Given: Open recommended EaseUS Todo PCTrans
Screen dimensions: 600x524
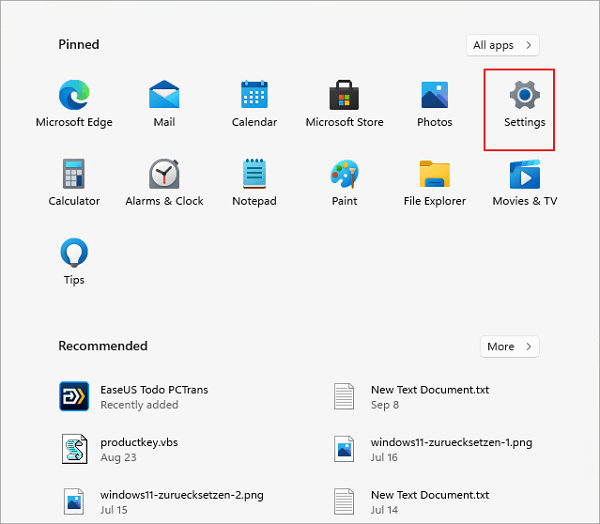Looking at the screenshot, I should click(x=154, y=389).
